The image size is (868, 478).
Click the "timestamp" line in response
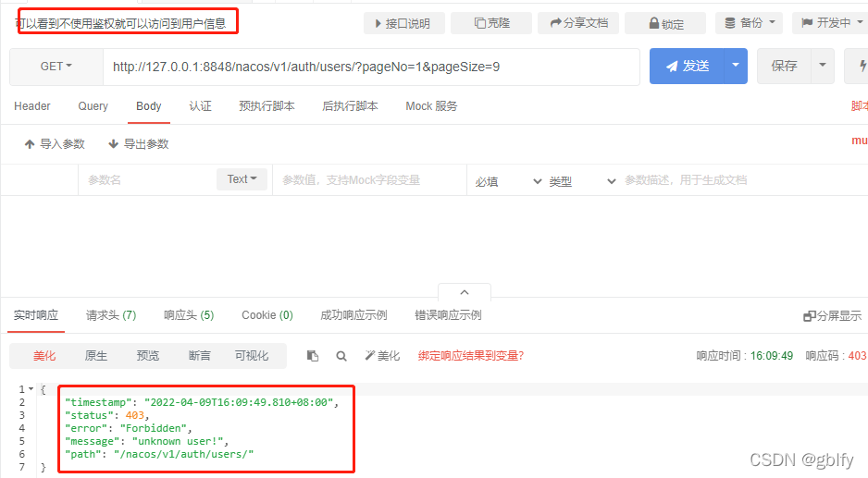pos(202,402)
